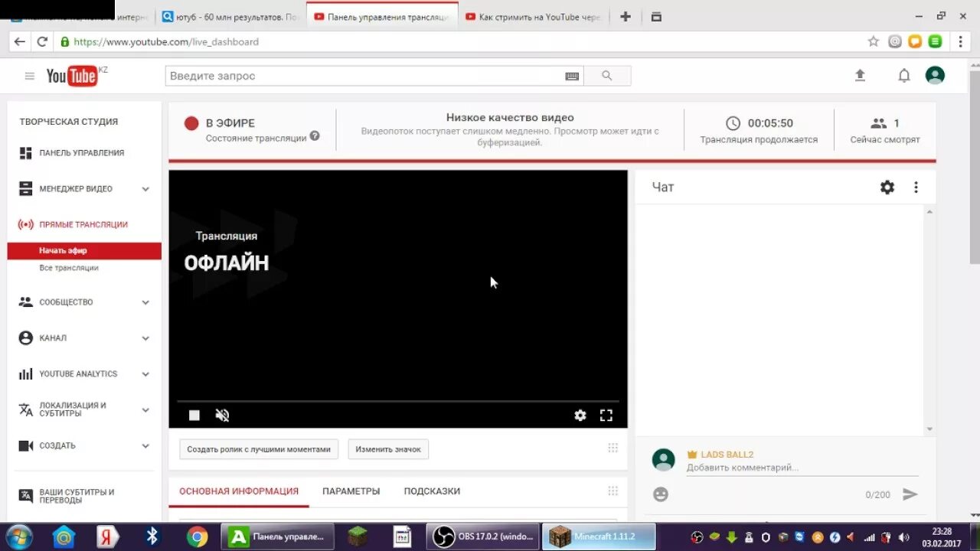Expand Локализация и субтитры section
The width and height of the screenshot is (980, 551).
145,410
